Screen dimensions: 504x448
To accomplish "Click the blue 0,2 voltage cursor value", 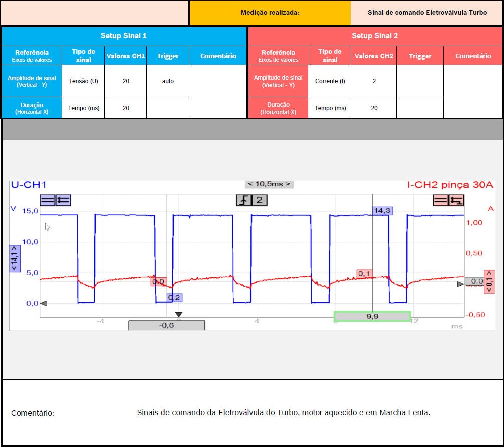I will pyautogui.click(x=174, y=298).
